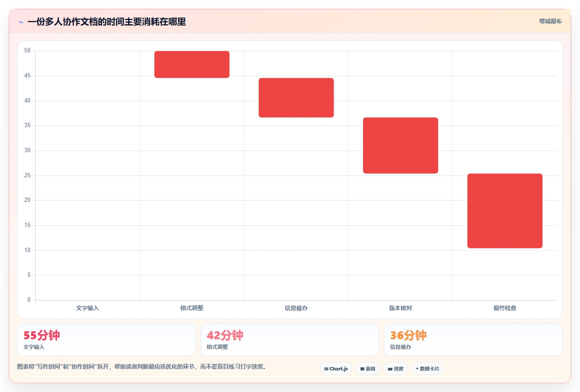
Task: Click the red bar for 最终检查
Action: [x=505, y=211]
